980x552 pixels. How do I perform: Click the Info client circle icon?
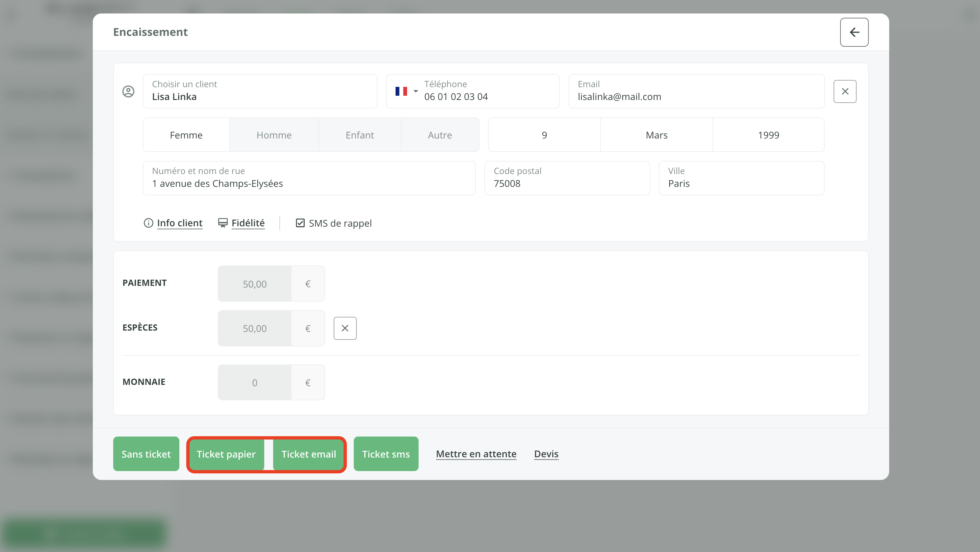148,223
